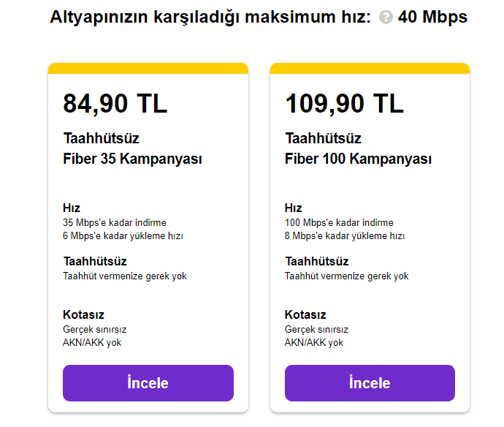504x427 pixels.
Task: Click the 'Altyapınızın karşıladığı maksimum hız' heading
Action: (x=212, y=18)
